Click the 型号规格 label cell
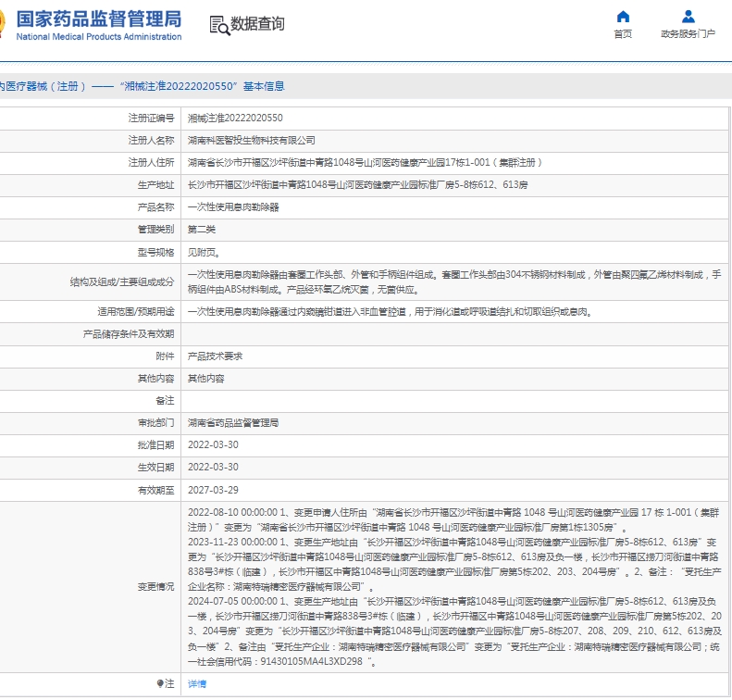The width and height of the screenshot is (732, 700). [155, 253]
